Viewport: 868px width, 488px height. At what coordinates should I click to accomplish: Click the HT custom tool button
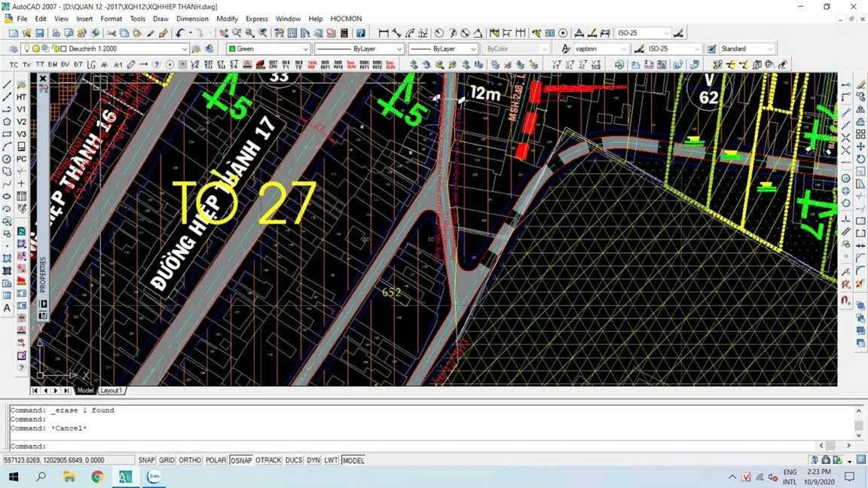(x=21, y=97)
